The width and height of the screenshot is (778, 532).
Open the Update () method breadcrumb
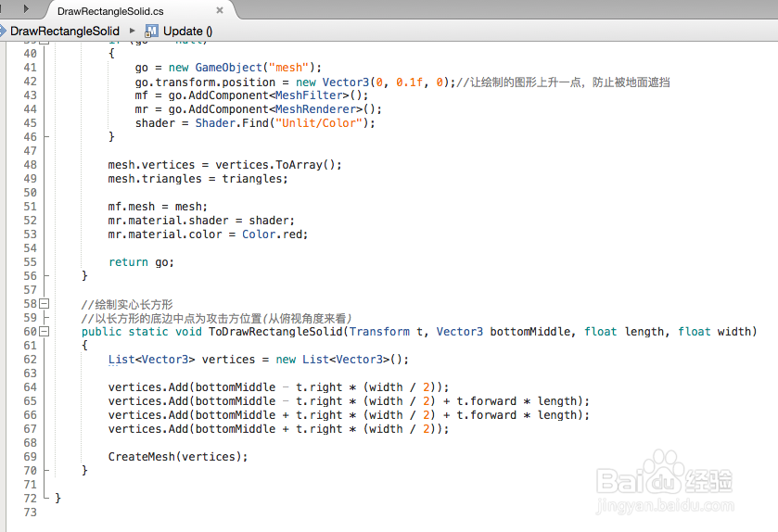187,32
